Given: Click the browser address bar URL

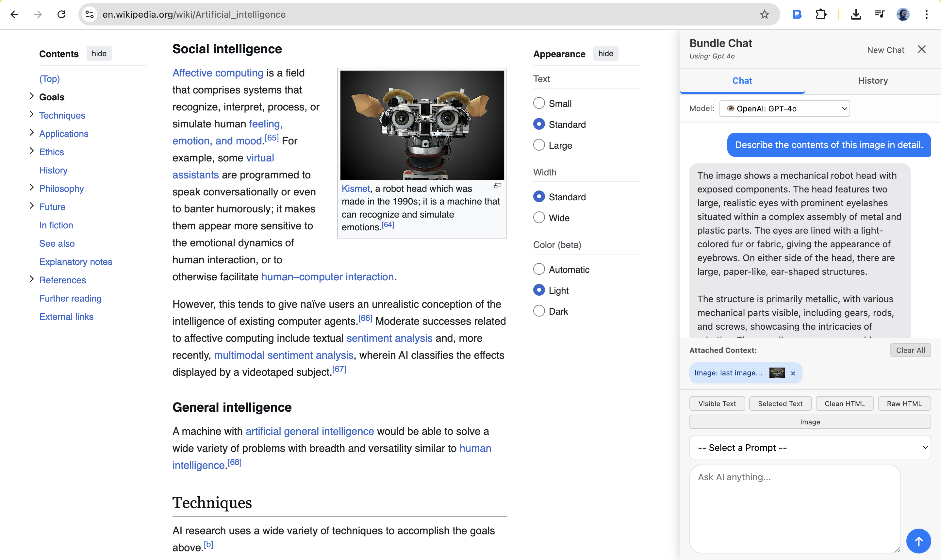Looking at the screenshot, I should (194, 14).
